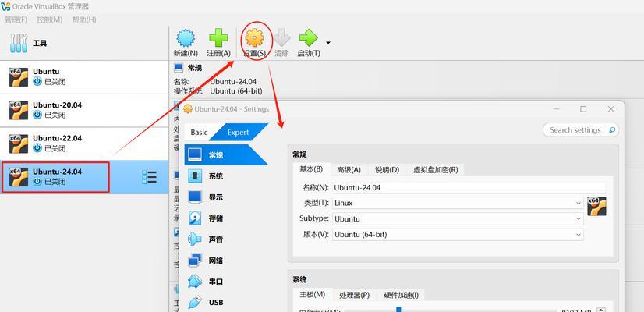Click the Search settings field
644x312 pixels.
click(581, 130)
